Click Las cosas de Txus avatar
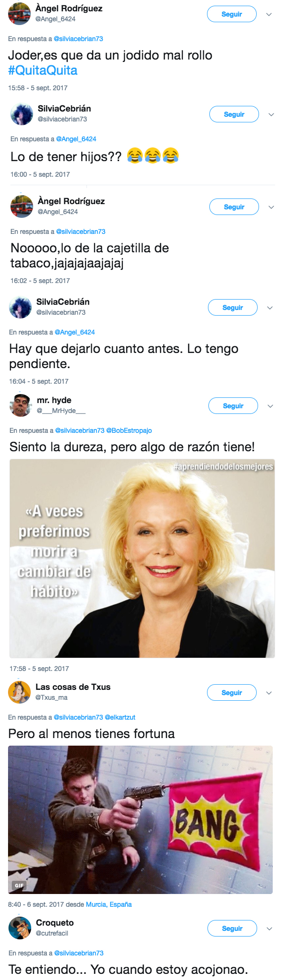285x980 pixels. [x=19, y=692]
